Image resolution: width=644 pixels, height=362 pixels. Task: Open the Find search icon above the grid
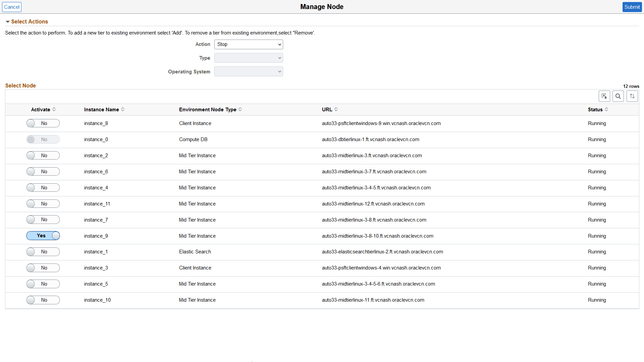pyautogui.click(x=618, y=96)
